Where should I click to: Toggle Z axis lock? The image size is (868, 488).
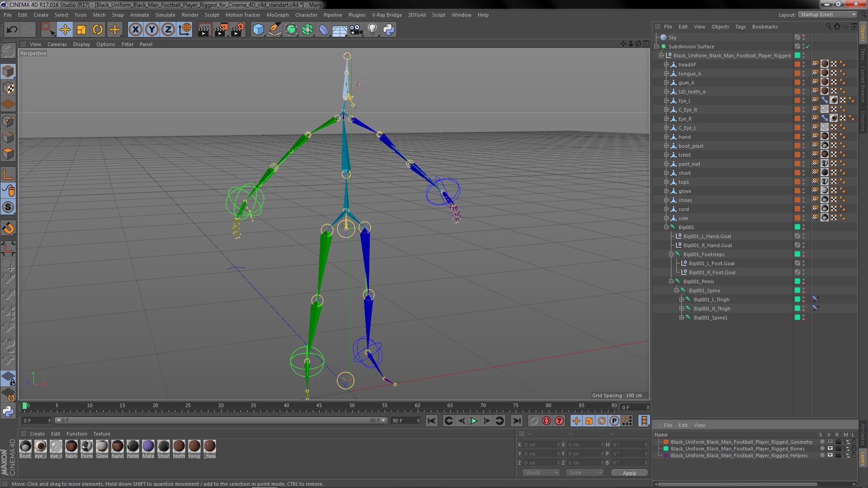coord(168,30)
